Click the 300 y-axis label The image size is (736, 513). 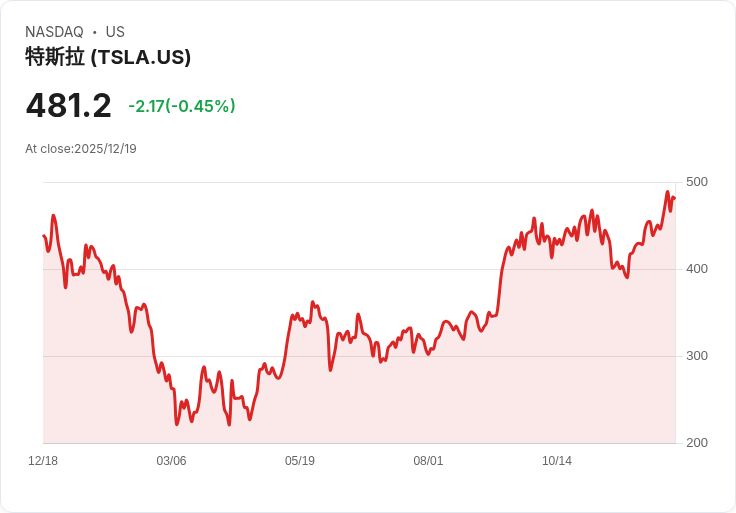pos(696,356)
